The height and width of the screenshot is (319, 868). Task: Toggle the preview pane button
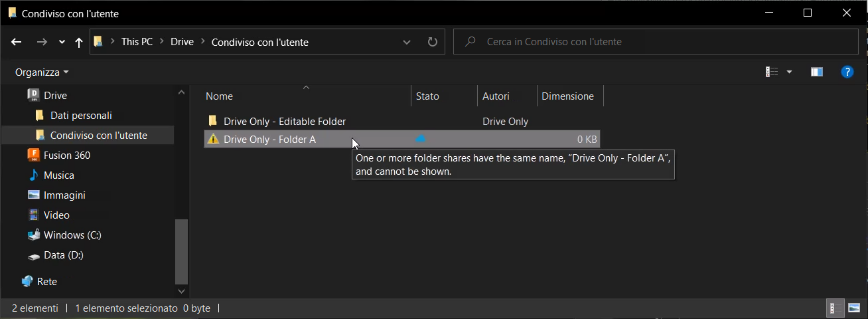coord(817,72)
